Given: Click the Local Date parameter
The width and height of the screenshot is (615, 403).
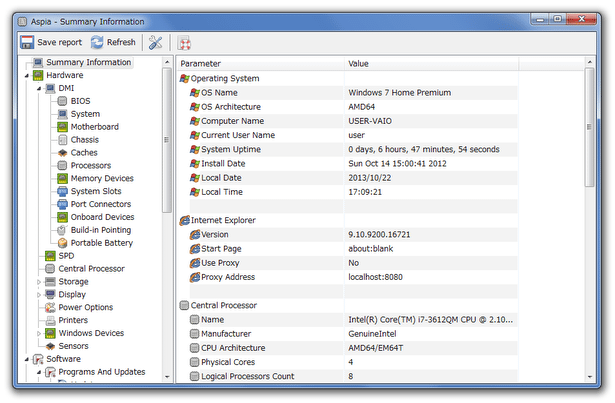Looking at the screenshot, I should click(x=221, y=178).
